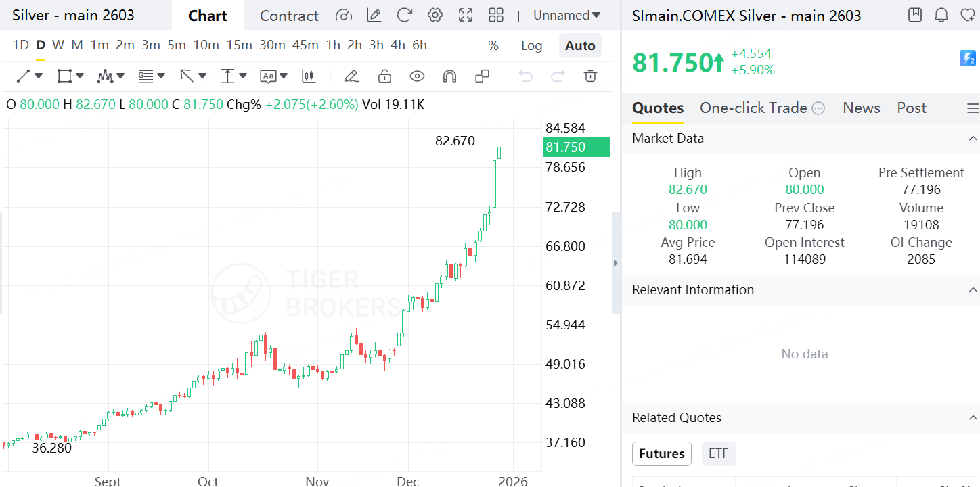Toggle the lock drawings padlock
The width and height of the screenshot is (980, 487).
tap(384, 76)
